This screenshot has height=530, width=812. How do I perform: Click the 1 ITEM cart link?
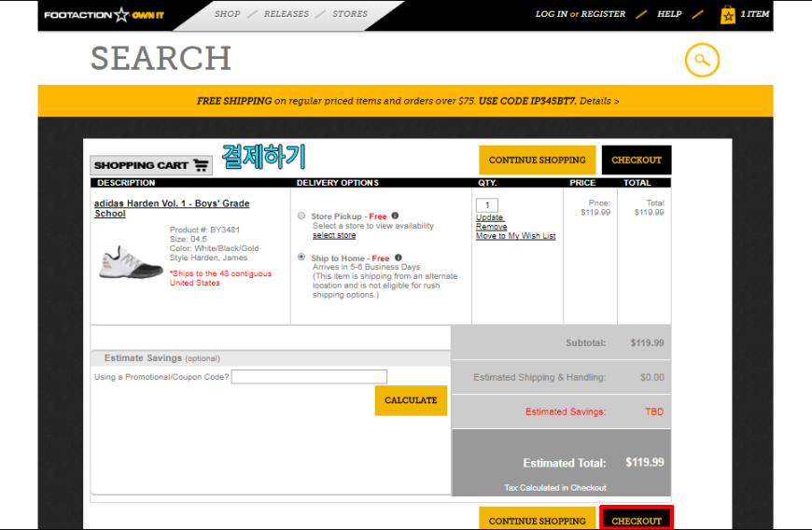(754, 14)
